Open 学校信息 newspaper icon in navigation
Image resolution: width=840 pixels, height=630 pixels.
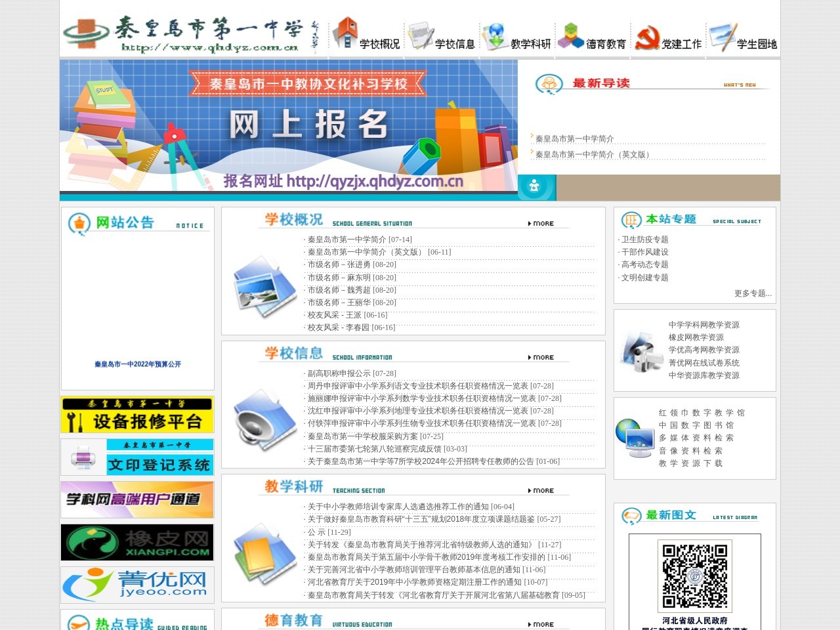[x=420, y=36]
